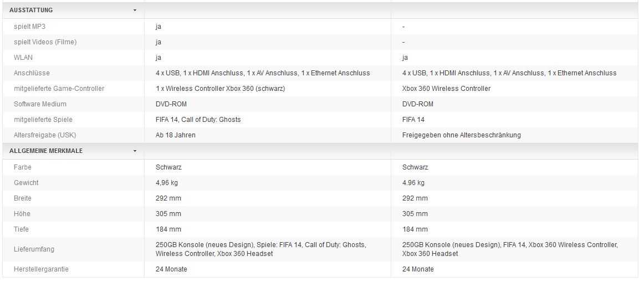The width and height of the screenshot is (644, 282).
Task: Select the Lieferumfang row label
Action: tap(34, 249)
